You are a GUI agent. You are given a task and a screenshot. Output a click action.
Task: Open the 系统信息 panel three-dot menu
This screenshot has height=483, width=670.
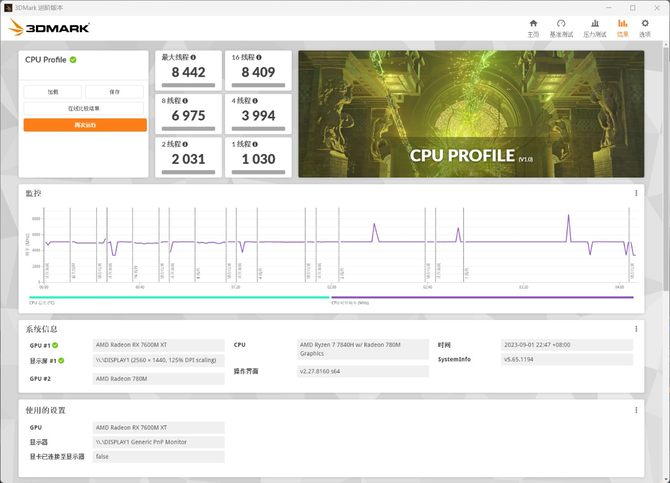click(636, 328)
